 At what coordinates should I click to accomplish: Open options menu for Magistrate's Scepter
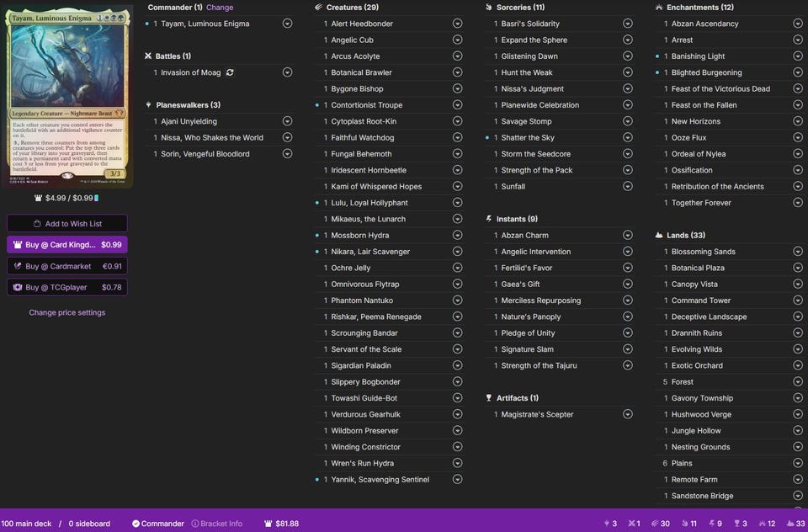(x=627, y=414)
